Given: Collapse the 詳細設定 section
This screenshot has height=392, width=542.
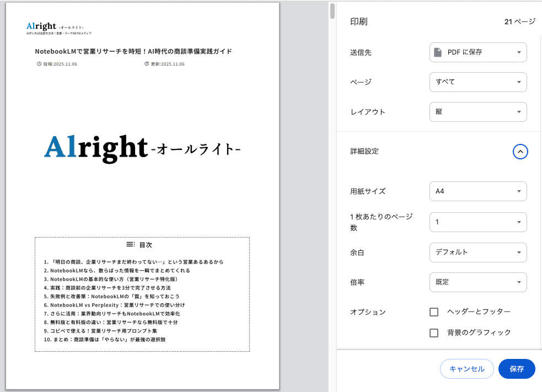Looking at the screenshot, I should [x=520, y=152].
